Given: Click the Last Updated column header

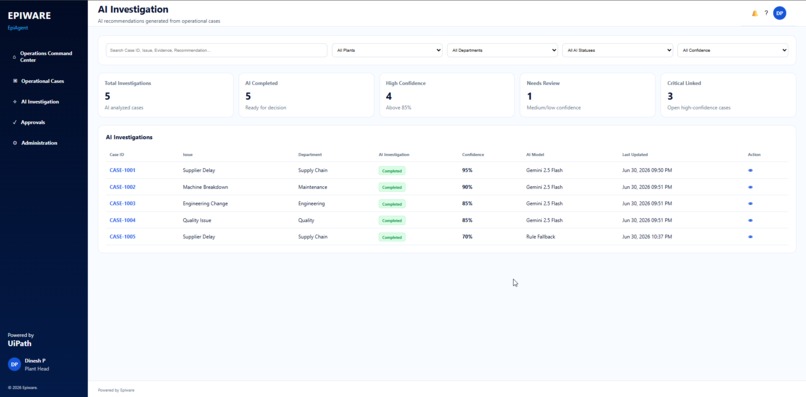Looking at the screenshot, I should [635, 155].
